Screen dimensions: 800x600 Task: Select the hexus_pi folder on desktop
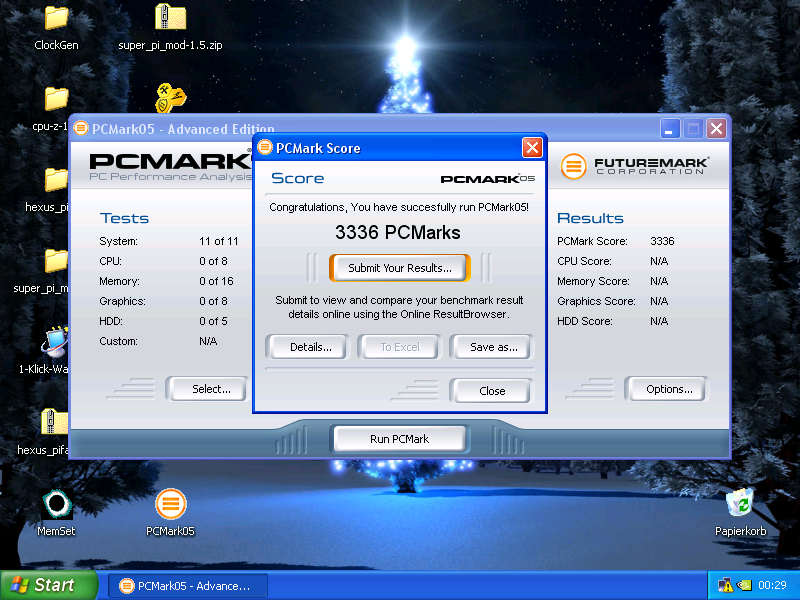pyautogui.click(x=56, y=180)
